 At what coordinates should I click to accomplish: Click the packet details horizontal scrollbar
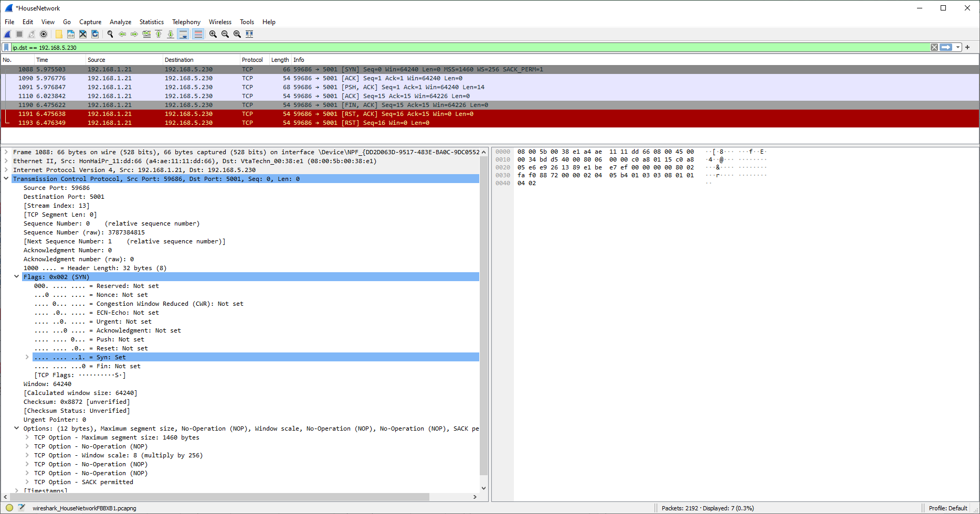pyautogui.click(x=219, y=497)
